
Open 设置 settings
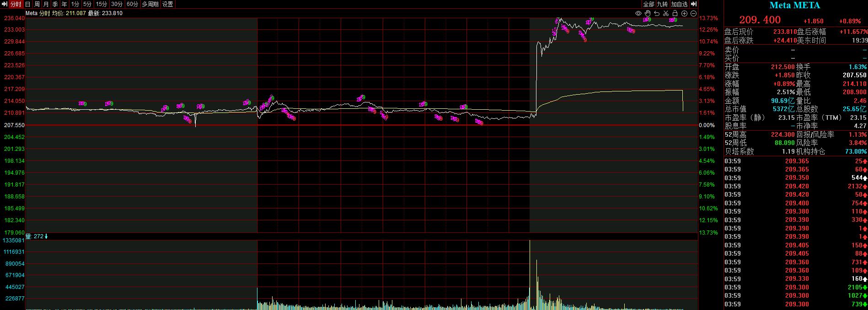coord(168,4)
